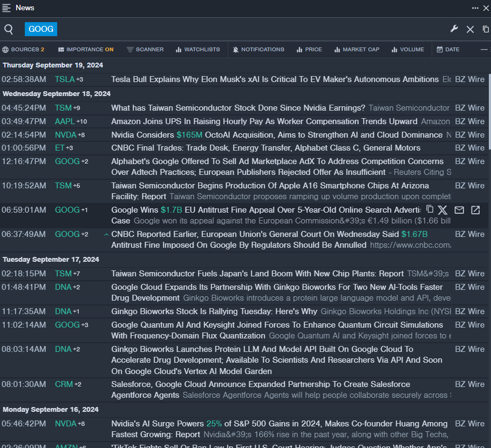491x448 pixels.
Task: Select the GOOG search tag
Action: tap(41, 29)
